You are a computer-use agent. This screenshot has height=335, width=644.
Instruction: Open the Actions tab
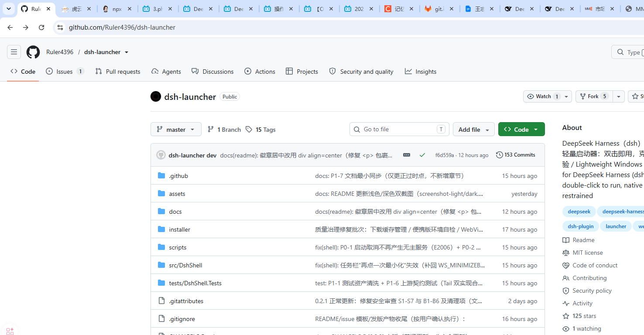click(x=260, y=72)
